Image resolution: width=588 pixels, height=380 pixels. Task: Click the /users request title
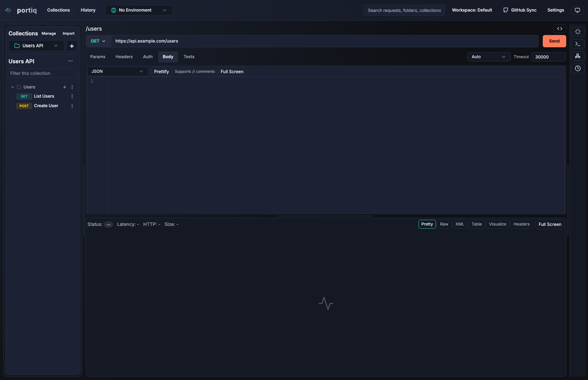[x=94, y=29]
